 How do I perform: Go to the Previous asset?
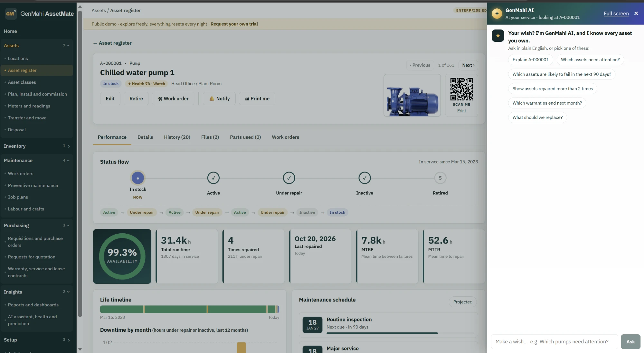(x=420, y=65)
